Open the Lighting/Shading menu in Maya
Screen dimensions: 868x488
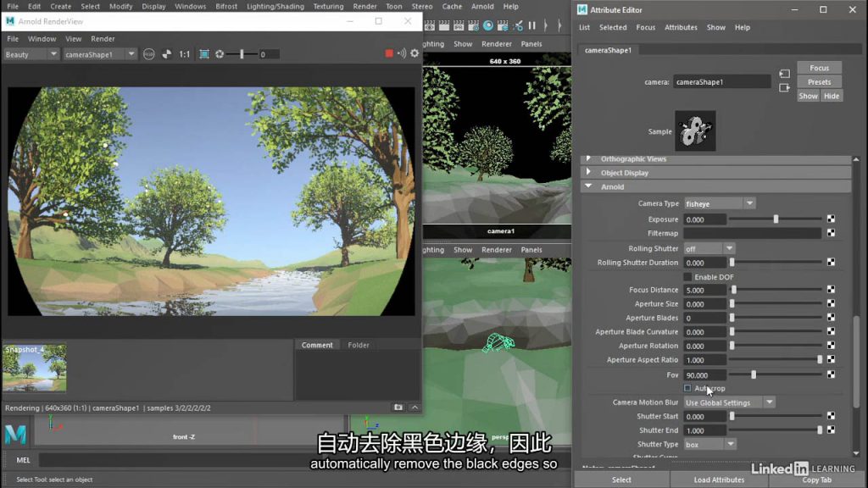pyautogui.click(x=275, y=7)
